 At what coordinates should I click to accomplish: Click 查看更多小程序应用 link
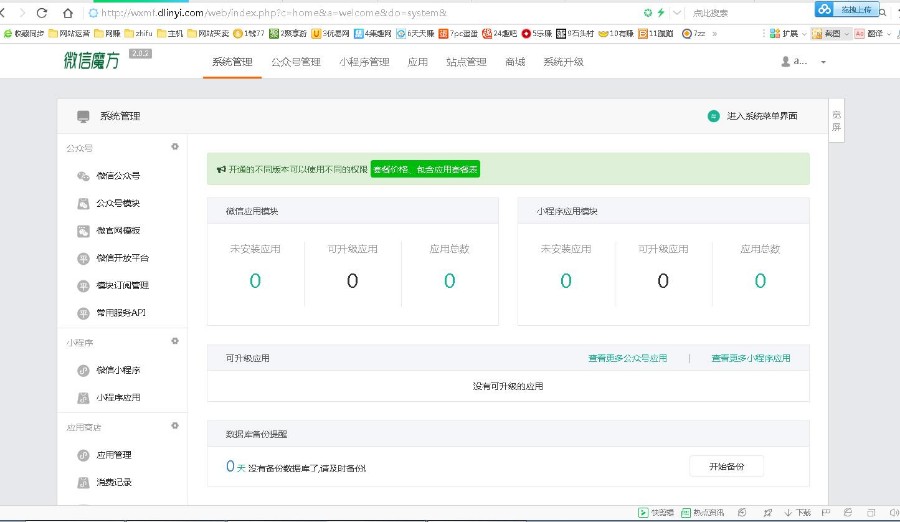tap(751, 358)
